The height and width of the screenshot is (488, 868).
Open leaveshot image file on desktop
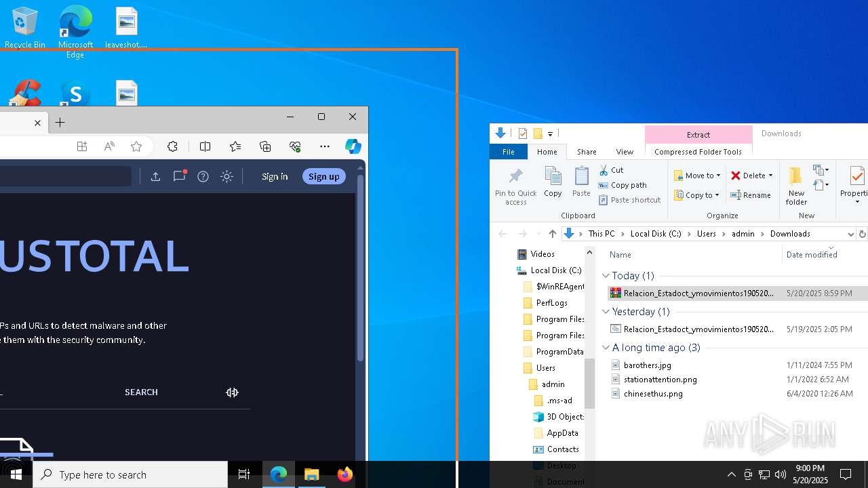click(126, 27)
